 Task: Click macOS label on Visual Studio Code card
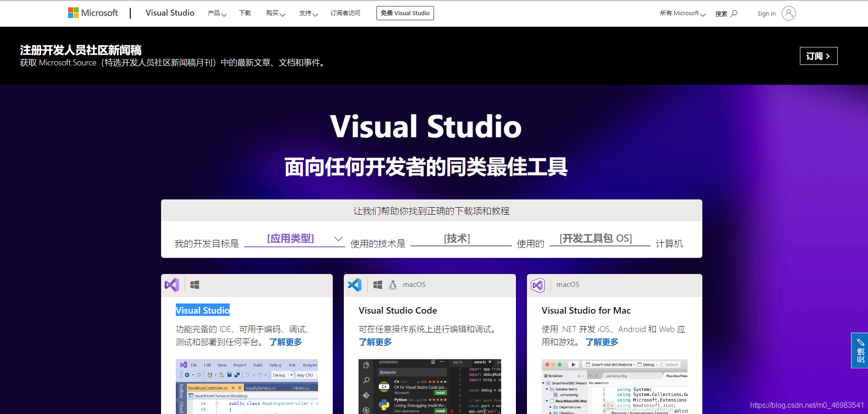tap(414, 285)
